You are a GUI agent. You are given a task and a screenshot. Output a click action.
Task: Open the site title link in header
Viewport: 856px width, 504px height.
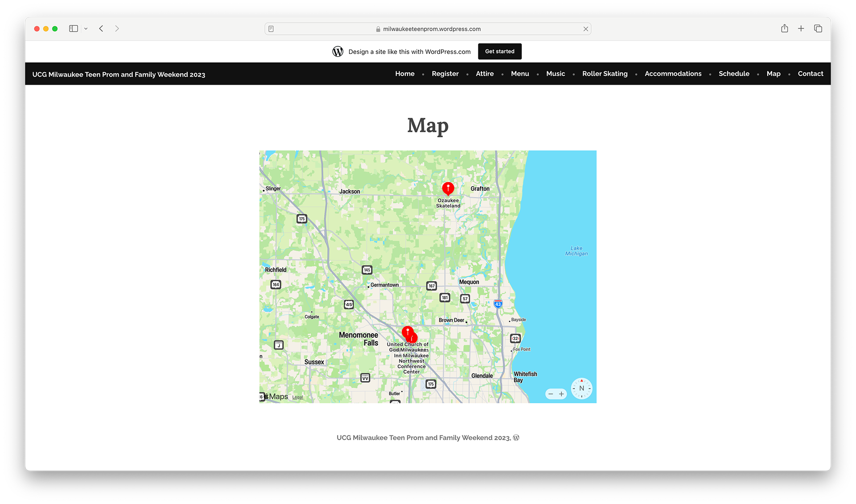click(x=119, y=74)
